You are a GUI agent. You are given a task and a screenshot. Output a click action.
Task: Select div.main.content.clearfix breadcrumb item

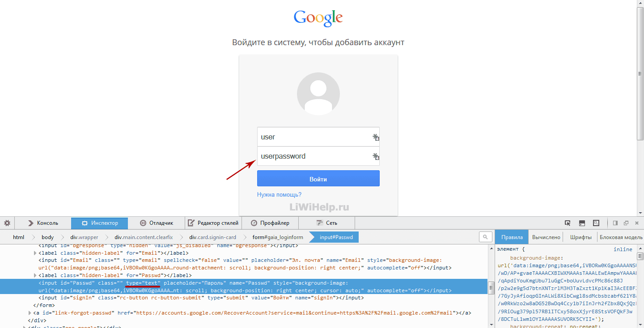pyautogui.click(x=144, y=237)
